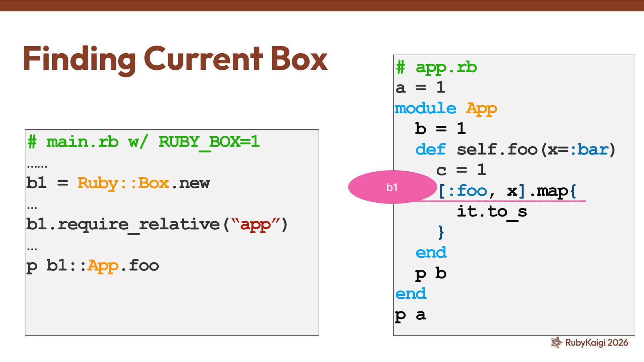Click the 'it.to_s' code line
The width and height of the screenshot is (644, 362).
pyautogui.click(x=492, y=212)
